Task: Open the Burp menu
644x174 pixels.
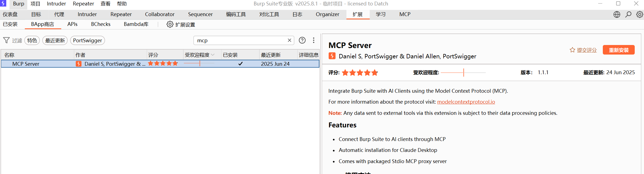Action: click(19, 4)
